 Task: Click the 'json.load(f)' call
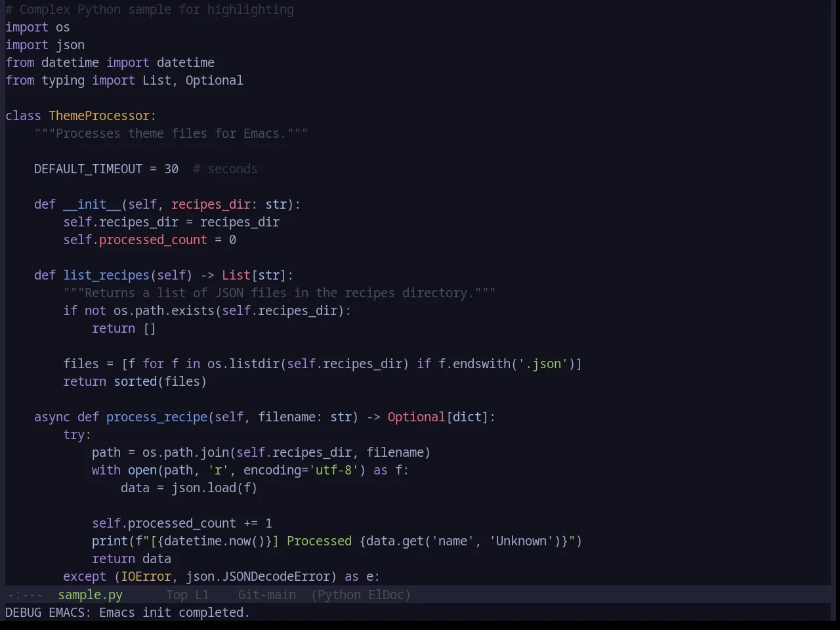[x=215, y=488]
